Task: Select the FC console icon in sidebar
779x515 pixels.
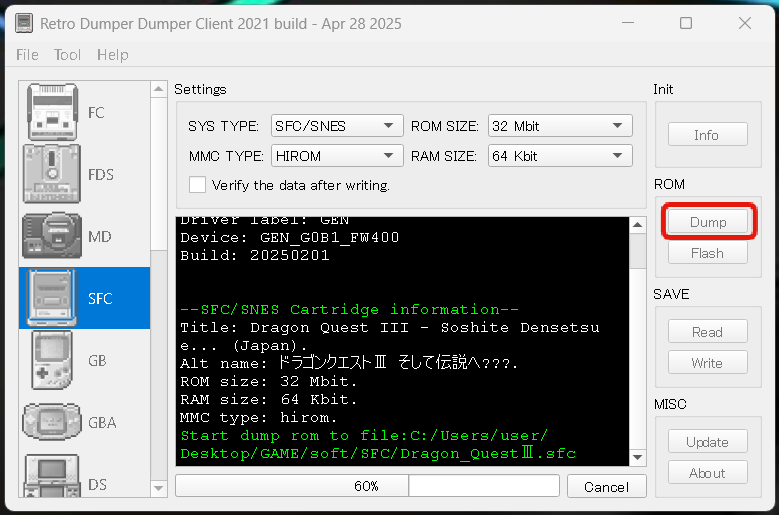Action: (52, 112)
